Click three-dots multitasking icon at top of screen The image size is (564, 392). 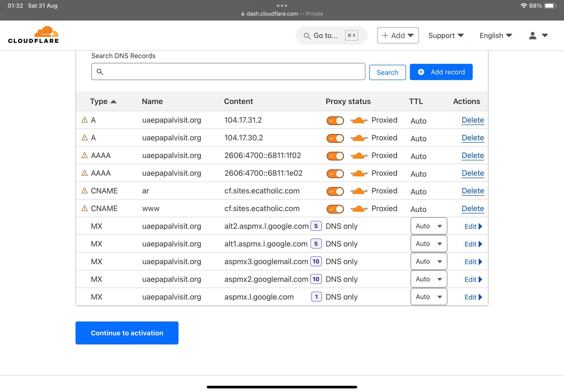point(282,6)
